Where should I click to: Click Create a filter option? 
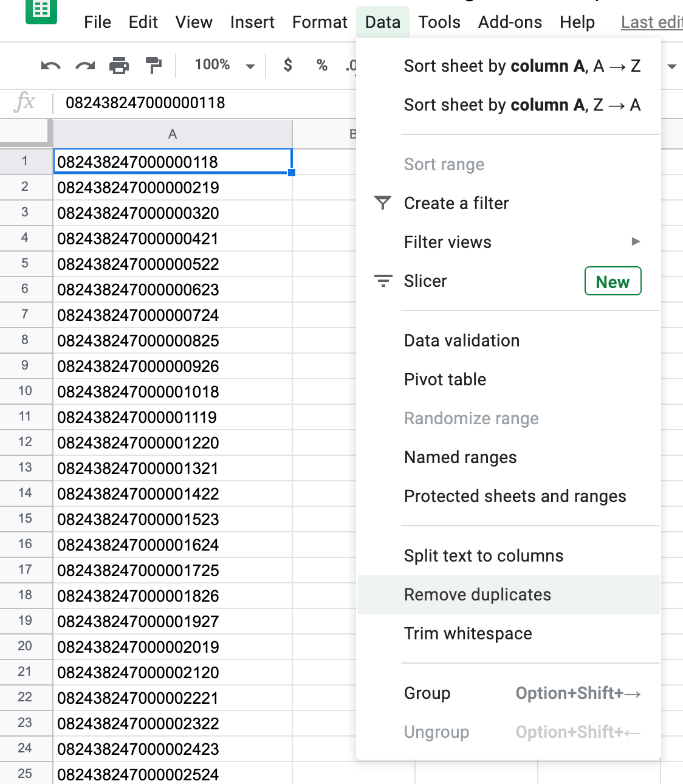[456, 203]
